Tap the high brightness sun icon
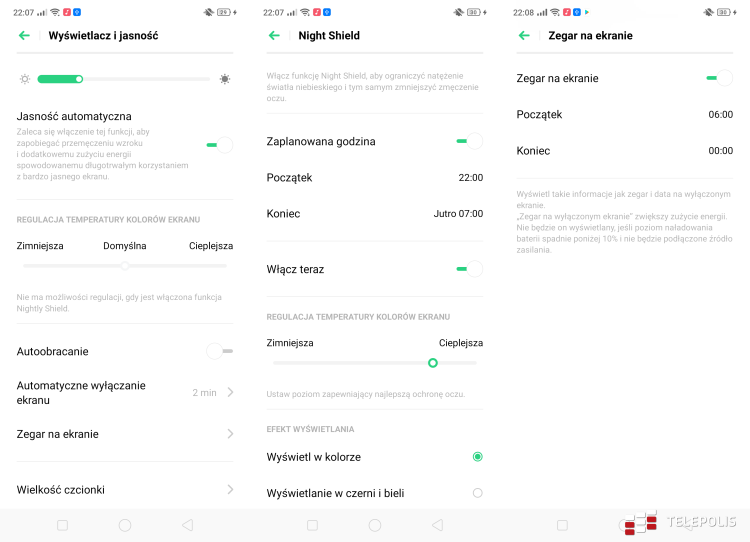This screenshot has height=542, width=750. [225, 79]
